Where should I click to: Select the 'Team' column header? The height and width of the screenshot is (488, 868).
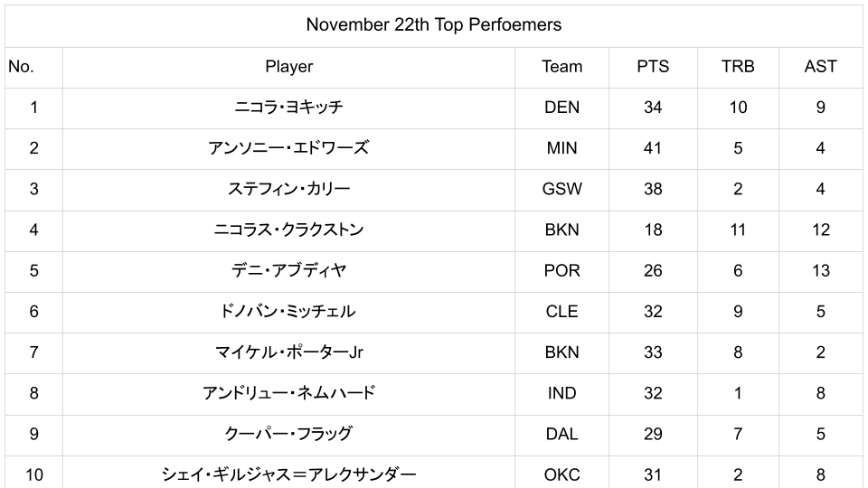pos(561,67)
